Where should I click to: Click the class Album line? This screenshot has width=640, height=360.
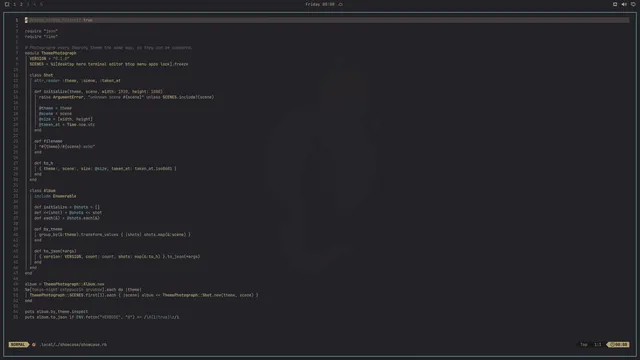click(42, 191)
